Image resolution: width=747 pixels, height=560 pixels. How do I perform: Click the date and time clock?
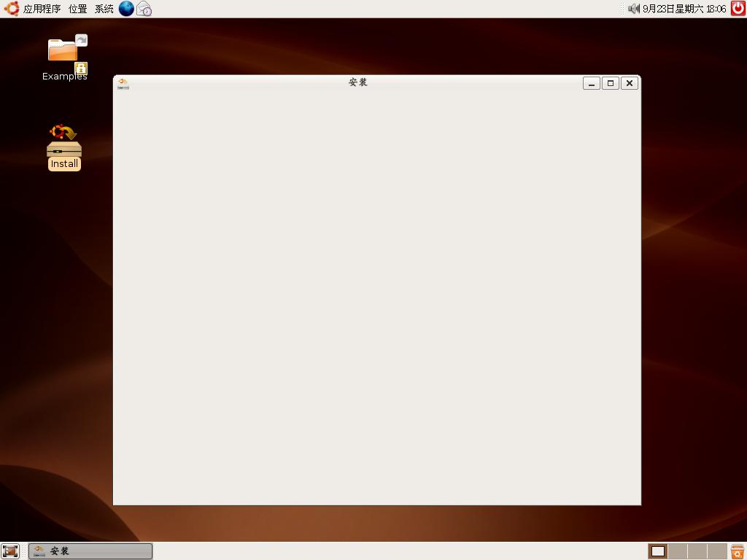[x=684, y=9]
